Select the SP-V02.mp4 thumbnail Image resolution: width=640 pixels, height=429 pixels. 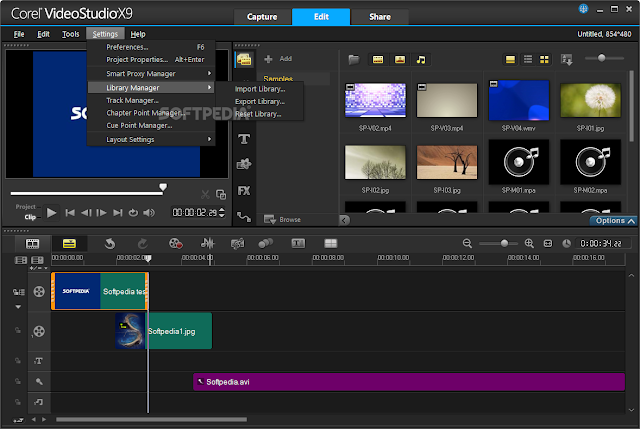375,101
